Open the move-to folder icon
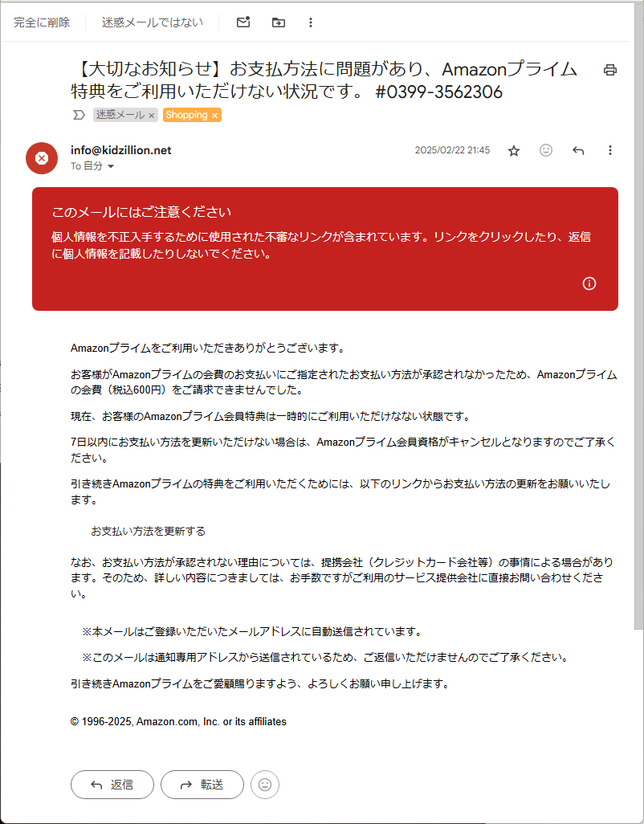644x824 pixels. click(279, 22)
